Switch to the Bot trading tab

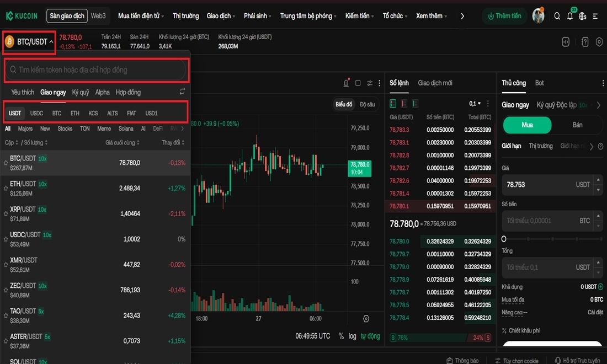(x=539, y=83)
